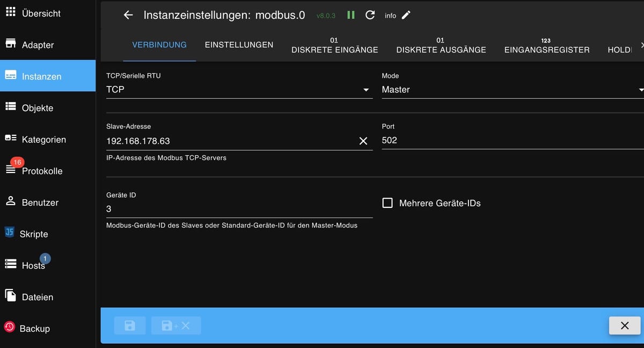
Task: Click the save icon button
Action: tap(130, 325)
